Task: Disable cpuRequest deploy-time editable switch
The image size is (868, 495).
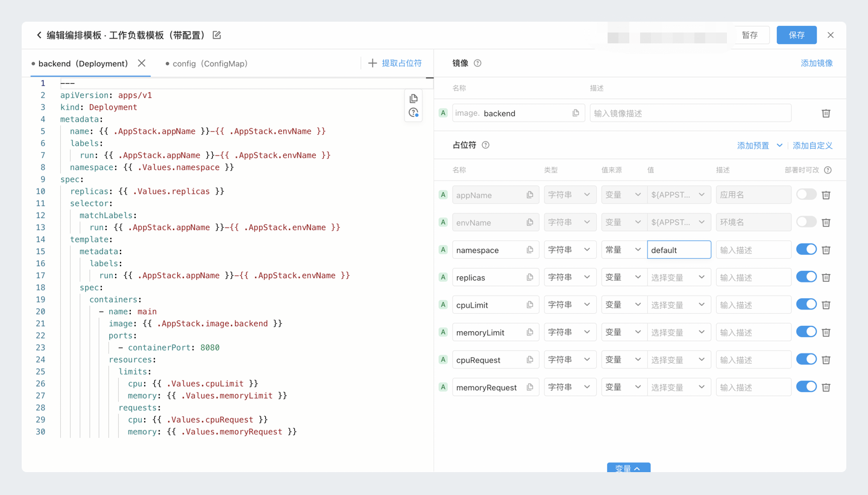Action: 807,360
